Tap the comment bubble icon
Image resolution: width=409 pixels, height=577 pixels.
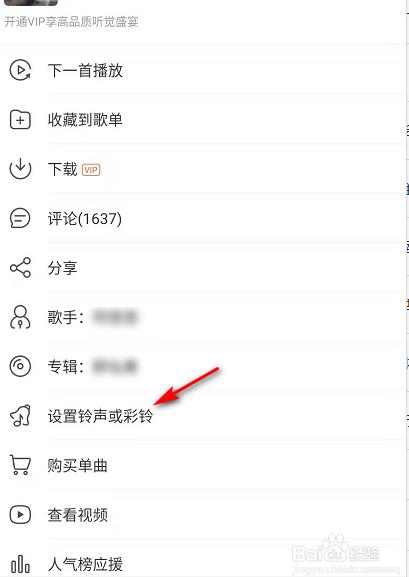(x=20, y=218)
